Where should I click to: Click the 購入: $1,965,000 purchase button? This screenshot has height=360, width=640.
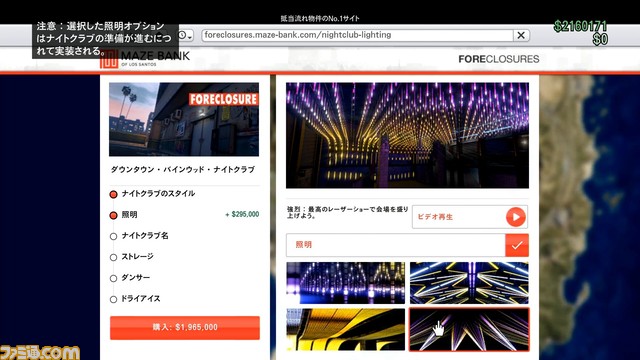pos(184,327)
